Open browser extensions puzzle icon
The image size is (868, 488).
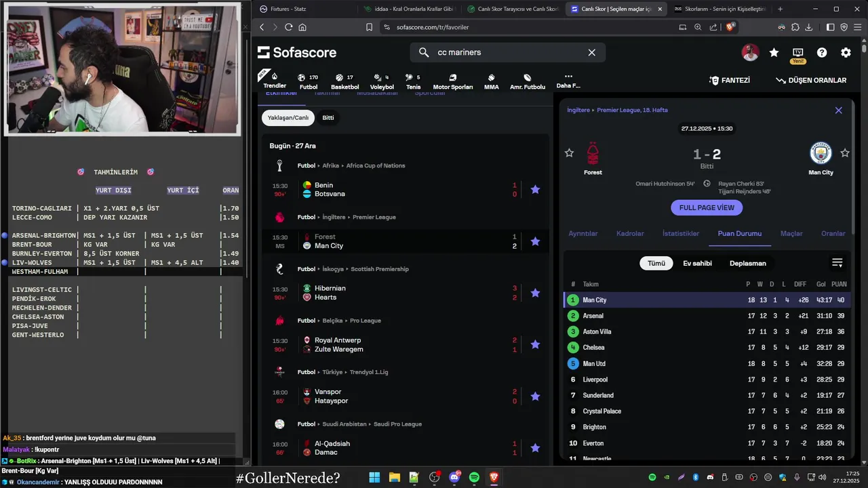(795, 27)
